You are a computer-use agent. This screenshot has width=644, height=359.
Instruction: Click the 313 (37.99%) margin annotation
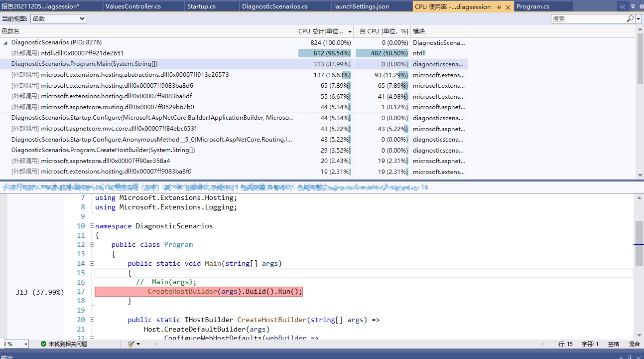(40, 292)
